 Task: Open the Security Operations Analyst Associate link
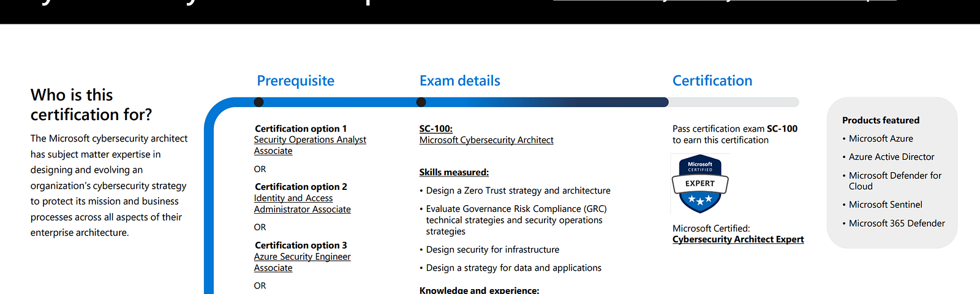click(310, 145)
